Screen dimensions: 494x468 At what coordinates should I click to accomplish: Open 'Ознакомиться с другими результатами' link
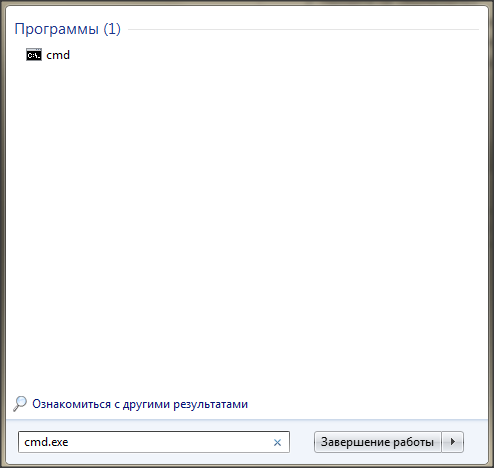click(x=140, y=404)
